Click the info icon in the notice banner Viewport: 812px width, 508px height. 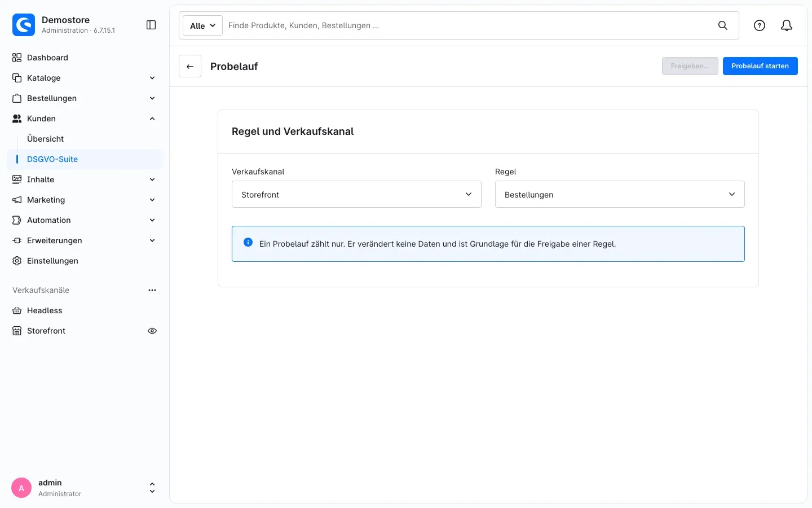point(248,242)
